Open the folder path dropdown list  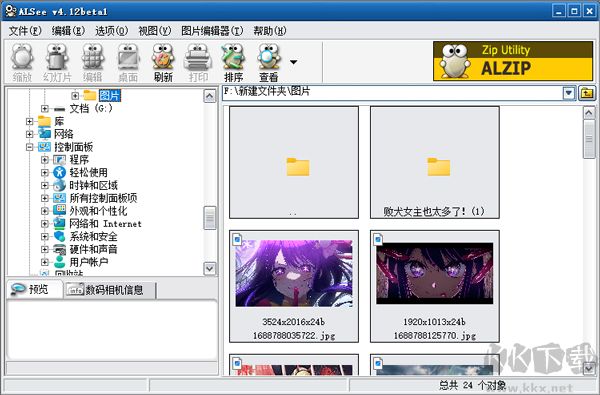(x=569, y=93)
